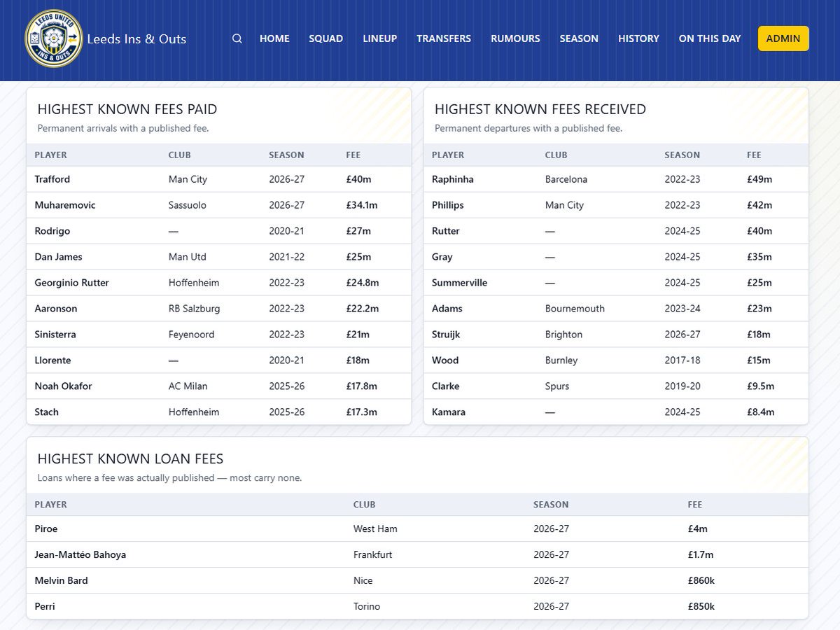Image resolution: width=840 pixels, height=630 pixels.
Task: Open Melvin Bard loan entry
Action: 62,580
